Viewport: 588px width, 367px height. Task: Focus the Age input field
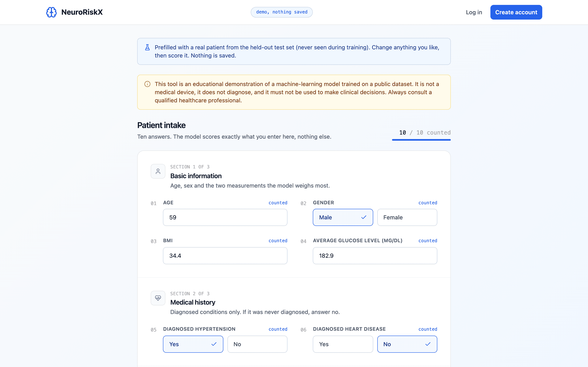click(225, 217)
